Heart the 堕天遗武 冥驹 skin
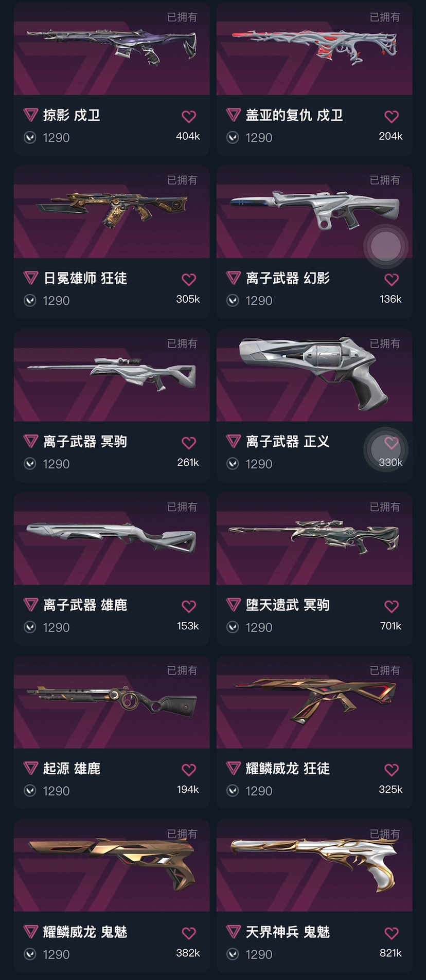The height and width of the screenshot is (980, 426). click(392, 606)
